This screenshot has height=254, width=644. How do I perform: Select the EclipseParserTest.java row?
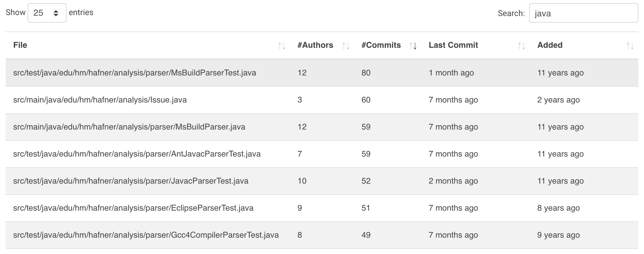coord(133,208)
